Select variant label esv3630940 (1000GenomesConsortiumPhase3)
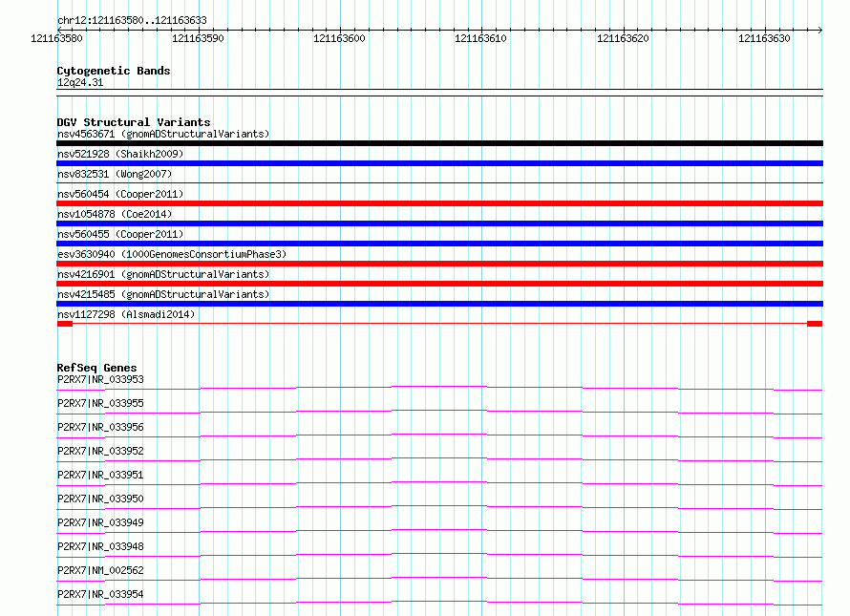Image resolution: width=850 pixels, height=616 pixels. click(172, 254)
